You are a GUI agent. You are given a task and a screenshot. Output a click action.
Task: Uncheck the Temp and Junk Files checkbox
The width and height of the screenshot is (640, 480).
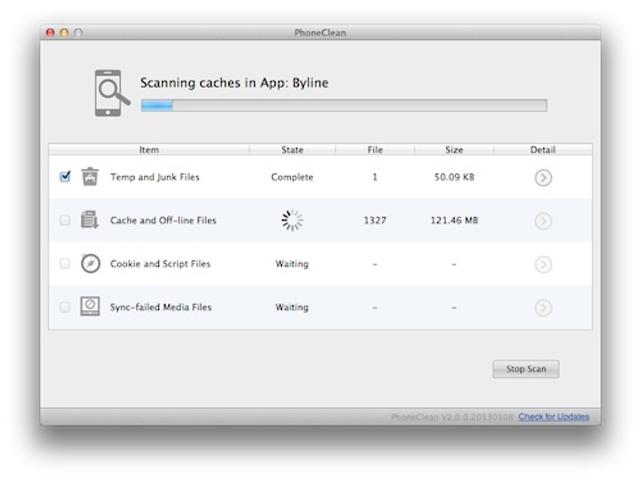point(65,177)
